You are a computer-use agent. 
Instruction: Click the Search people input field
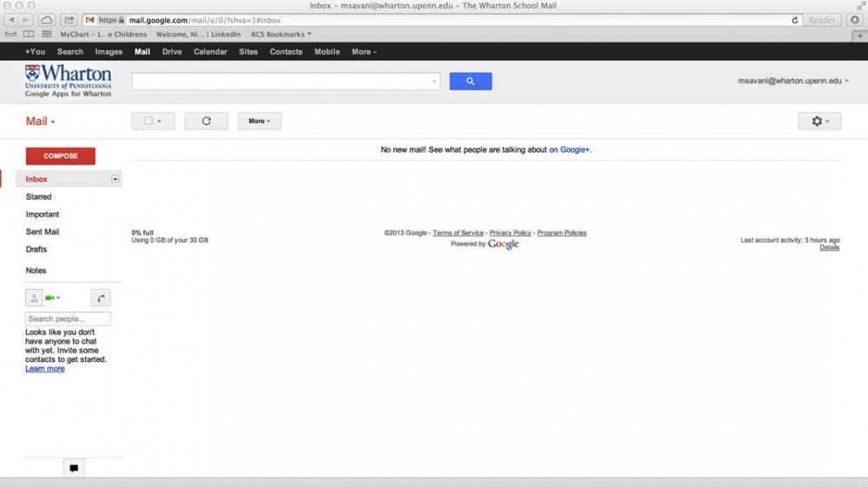[68, 319]
